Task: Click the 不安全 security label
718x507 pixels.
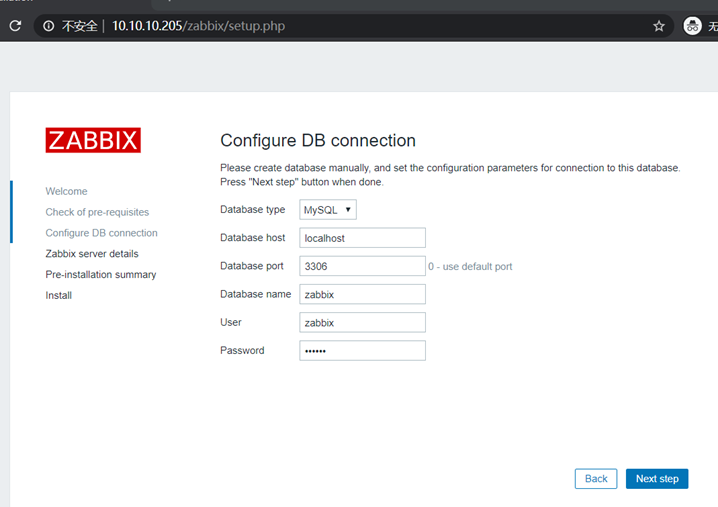Action: point(80,26)
